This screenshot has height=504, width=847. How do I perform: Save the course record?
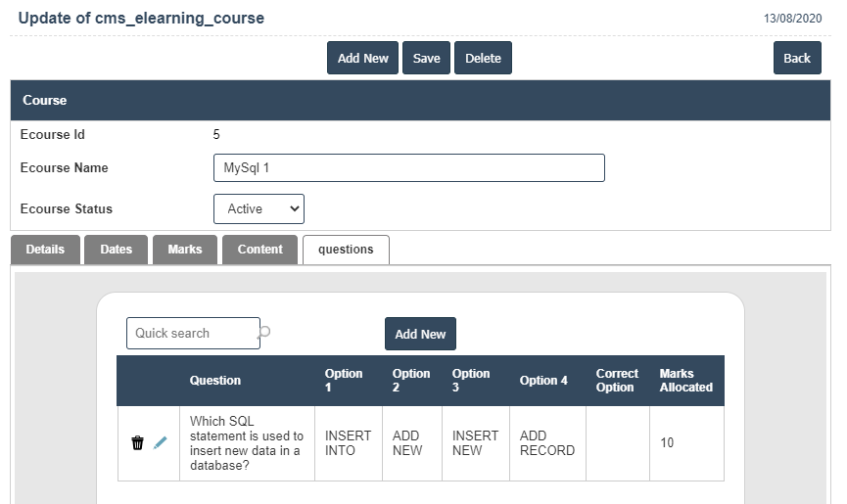coord(426,58)
